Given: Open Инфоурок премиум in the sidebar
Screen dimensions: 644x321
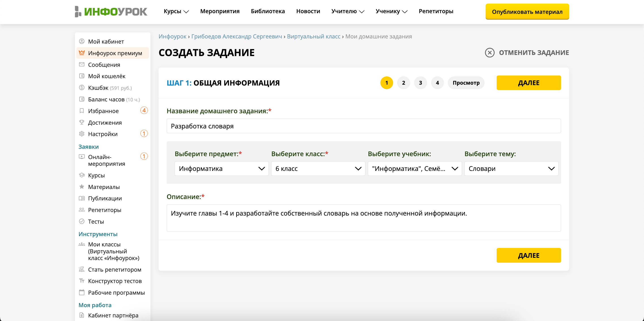Looking at the screenshot, I should click(115, 53).
